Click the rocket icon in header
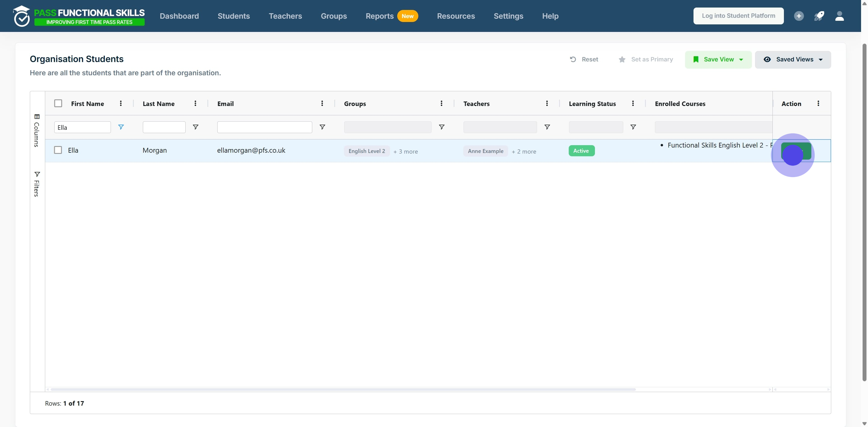The height and width of the screenshot is (427, 868). (x=819, y=16)
